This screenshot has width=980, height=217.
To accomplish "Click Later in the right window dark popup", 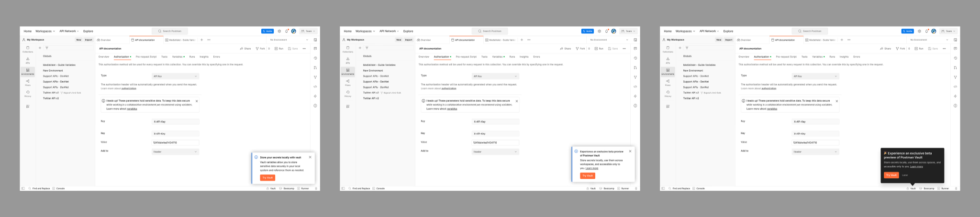I will [905, 175].
